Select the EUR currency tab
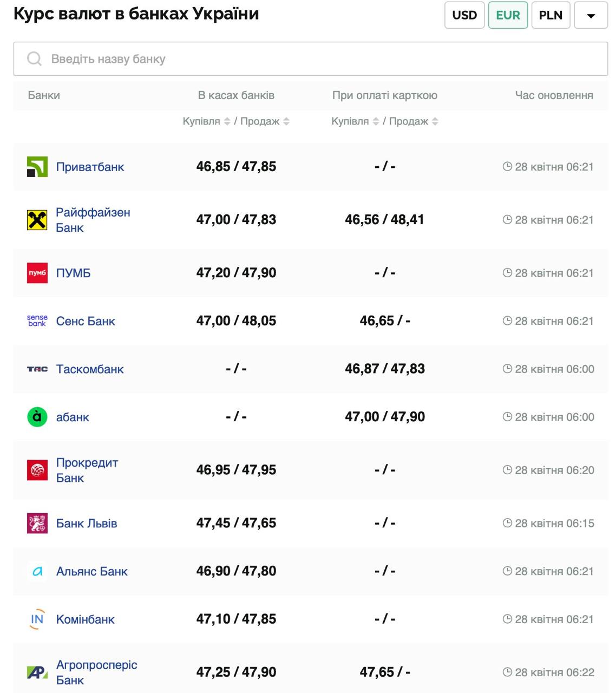616x693 pixels. [508, 15]
